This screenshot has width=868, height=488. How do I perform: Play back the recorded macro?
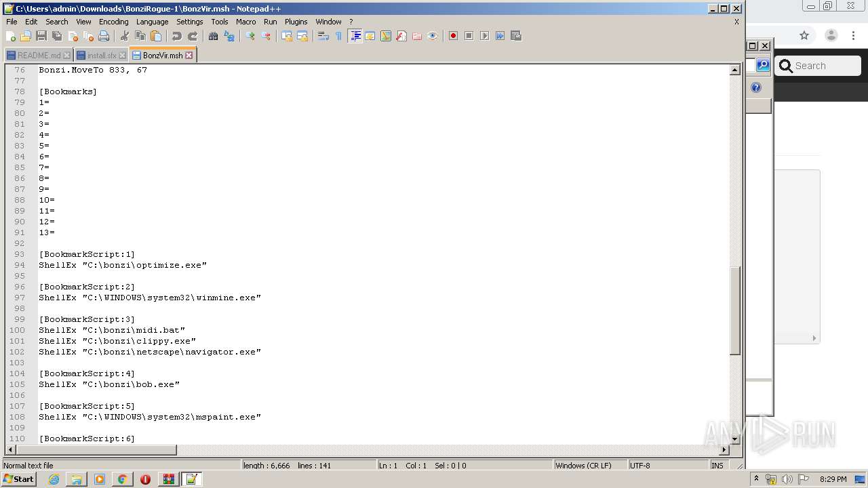coord(484,36)
